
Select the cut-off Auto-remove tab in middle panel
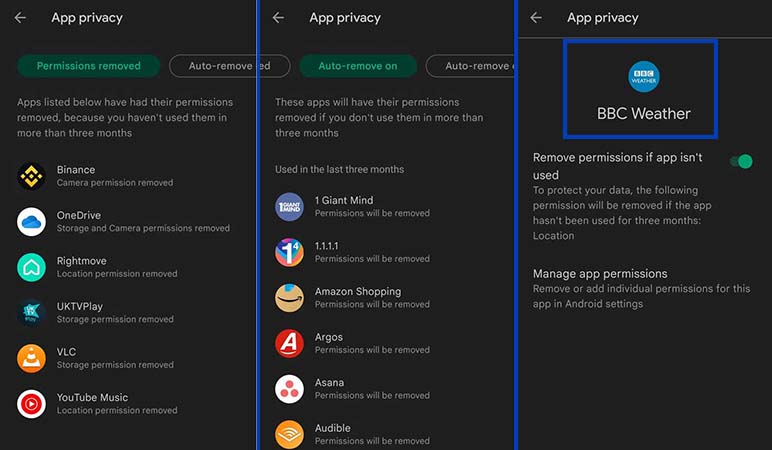point(470,66)
